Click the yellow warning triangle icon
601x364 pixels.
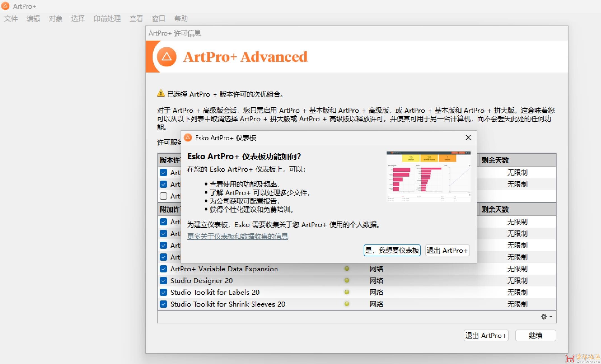(x=161, y=94)
